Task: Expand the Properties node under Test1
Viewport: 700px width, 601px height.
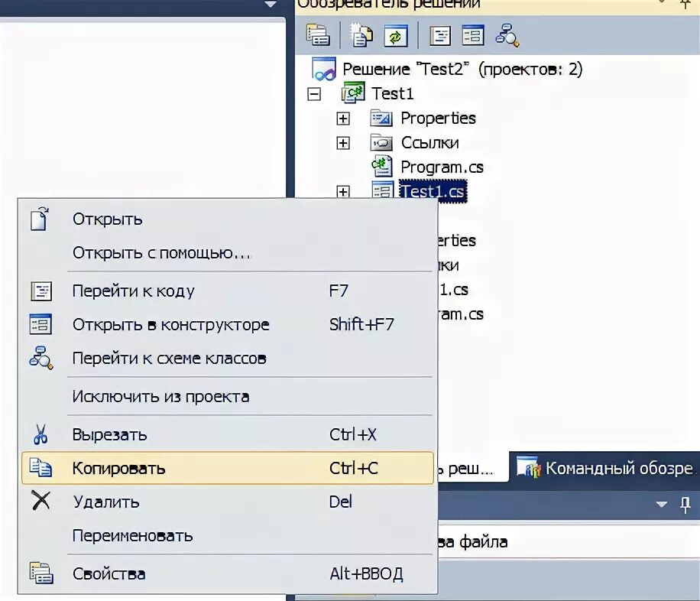Action: (x=343, y=119)
